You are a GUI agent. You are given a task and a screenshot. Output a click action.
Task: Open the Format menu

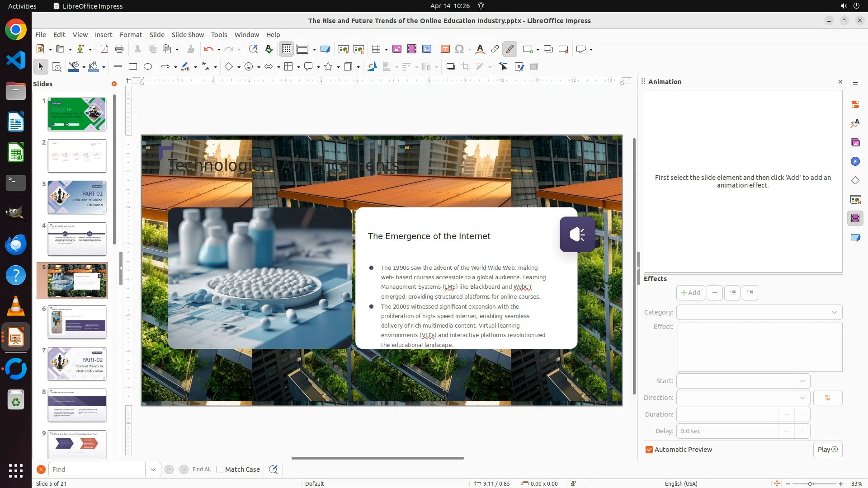coord(131,35)
